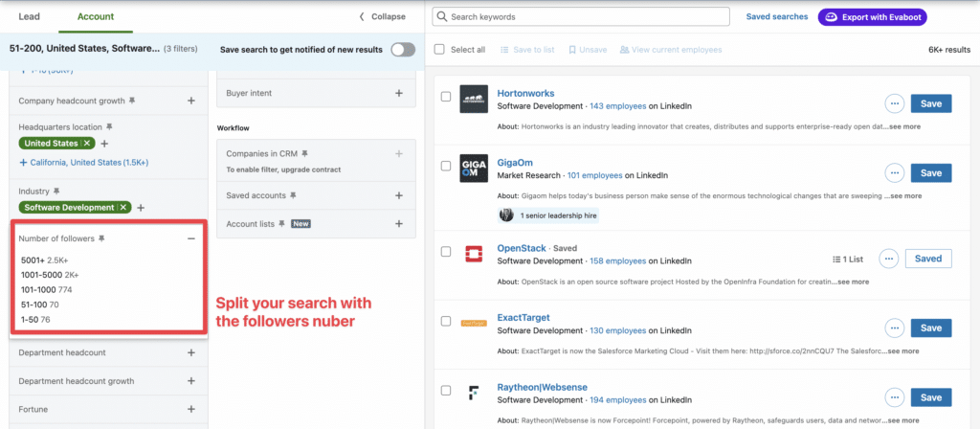
Task: Add another industry with plus icon
Action: coord(142,208)
